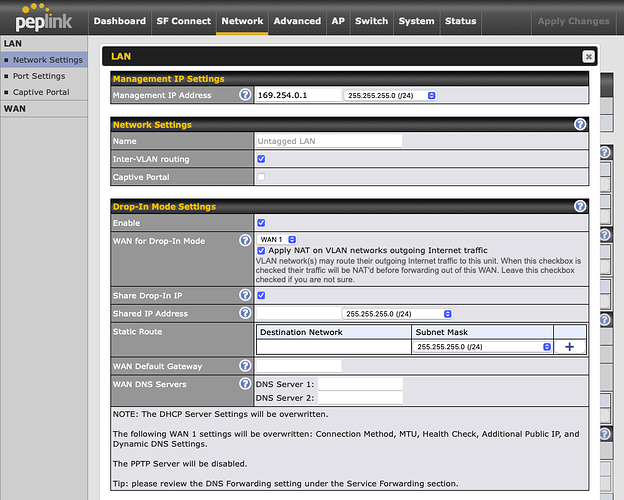Open help icon for Network Settings section

pos(580,125)
